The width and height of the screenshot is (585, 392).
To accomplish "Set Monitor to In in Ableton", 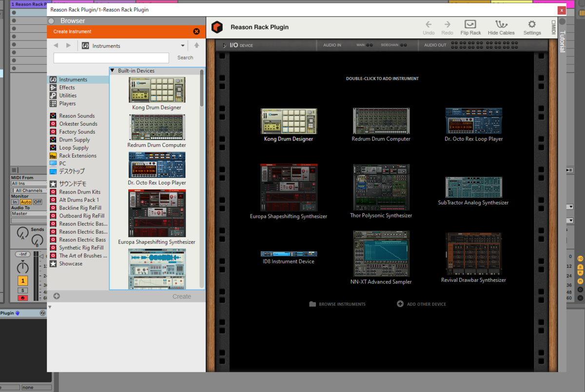I will tap(15, 202).
